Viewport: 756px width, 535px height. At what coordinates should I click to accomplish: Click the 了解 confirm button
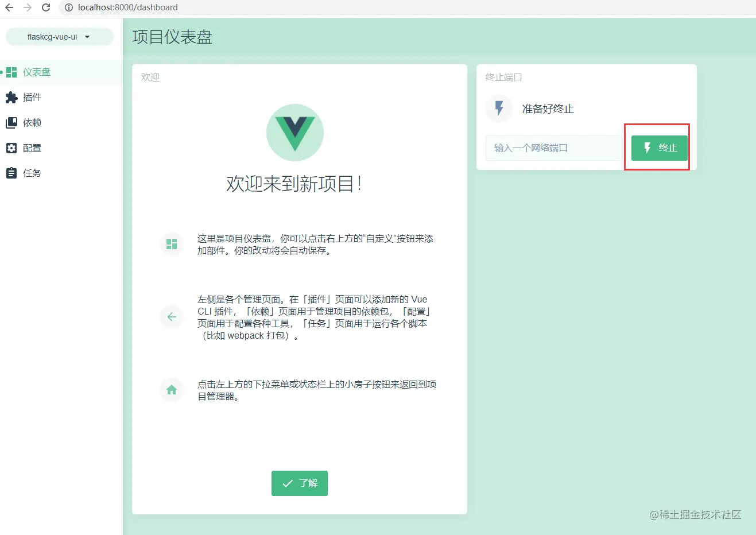tap(300, 483)
